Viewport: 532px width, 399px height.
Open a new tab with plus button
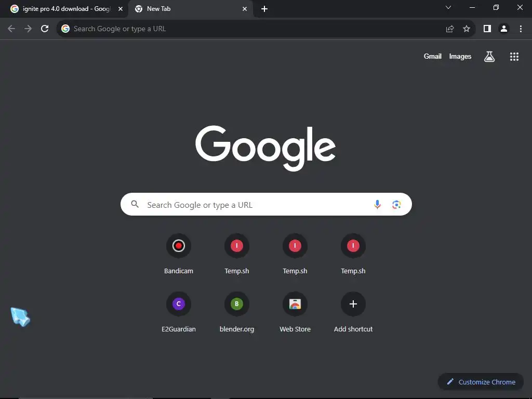(x=264, y=9)
